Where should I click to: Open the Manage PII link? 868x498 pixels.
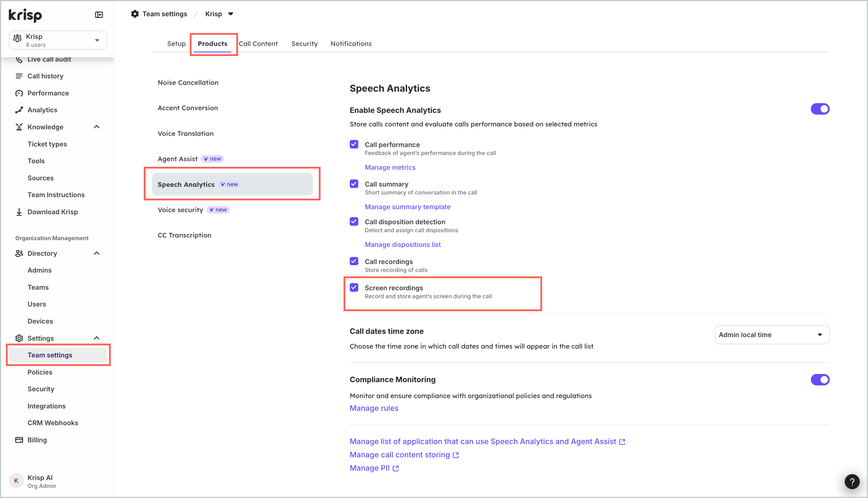click(x=369, y=468)
